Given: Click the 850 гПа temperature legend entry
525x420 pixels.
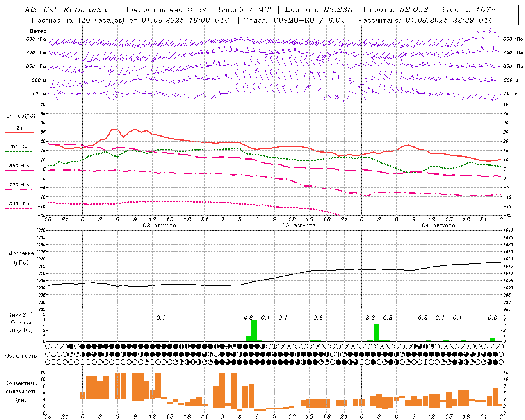Looking at the screenshot, I should (19, 166).
